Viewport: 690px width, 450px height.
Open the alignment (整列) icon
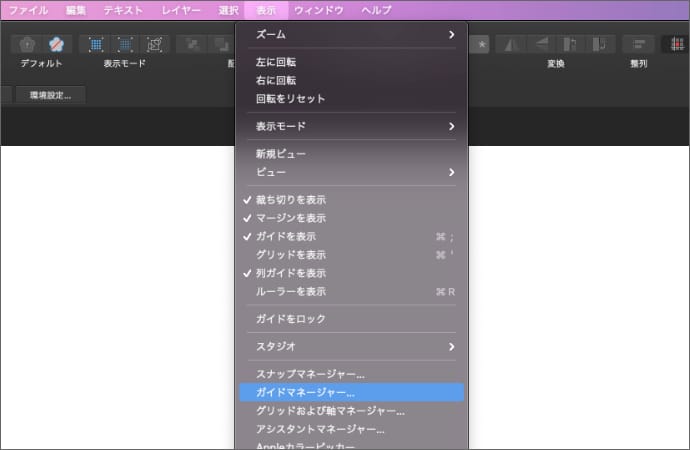coord(637,44)
